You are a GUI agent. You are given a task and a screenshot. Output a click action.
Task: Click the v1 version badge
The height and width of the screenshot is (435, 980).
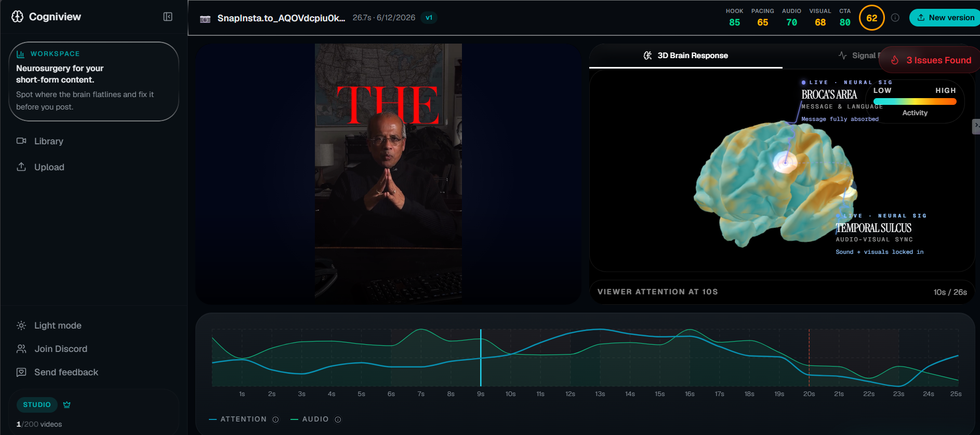click(429, 18)
